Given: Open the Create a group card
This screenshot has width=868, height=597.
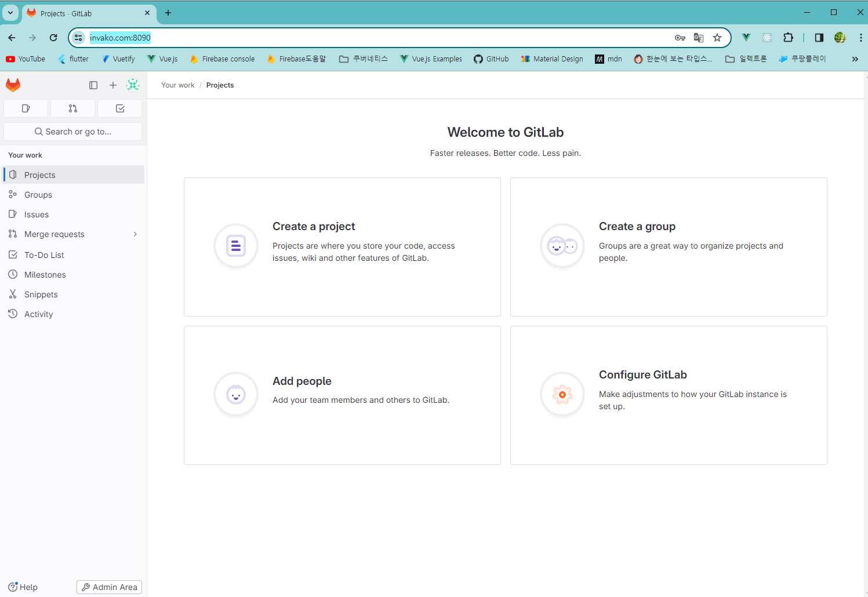Looking at the screenshot, I should pyautogui.click(x=669, y=247).
